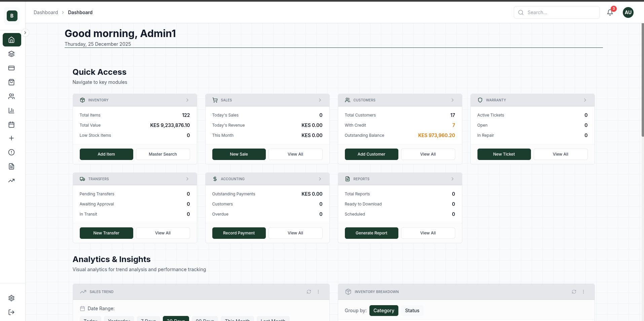Open Settings via the gear icon
The height and width of the screenshot is (321, 644).
11,298
